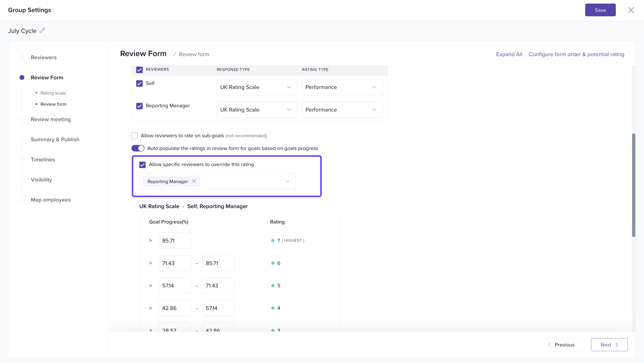Screen dimensions: 644x363
Task: Open Self response type UK Rating Scale dropdown
Action: 256,87
